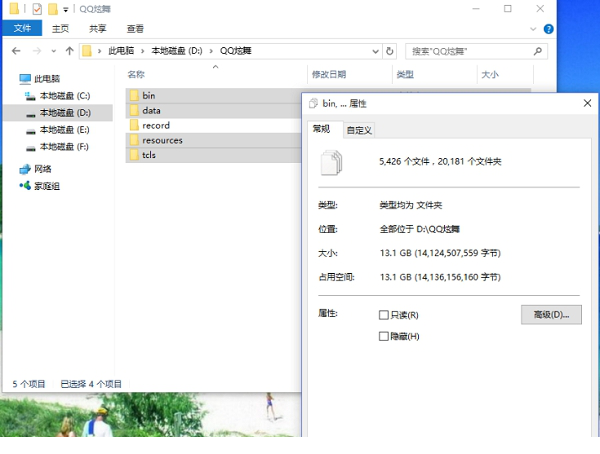The height and width of the screenshot is (454, 600).
Task: Sort by the 名称 column header
Action: [136, 74]
